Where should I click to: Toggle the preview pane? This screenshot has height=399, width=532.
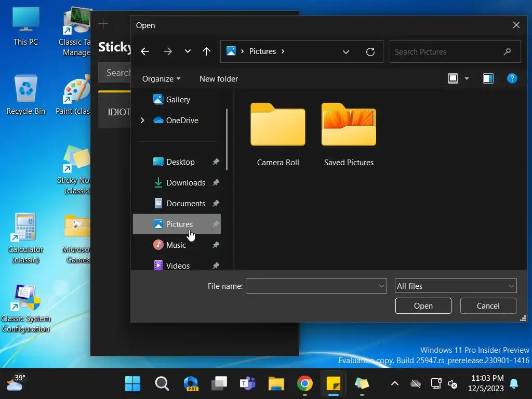[488, 79]
